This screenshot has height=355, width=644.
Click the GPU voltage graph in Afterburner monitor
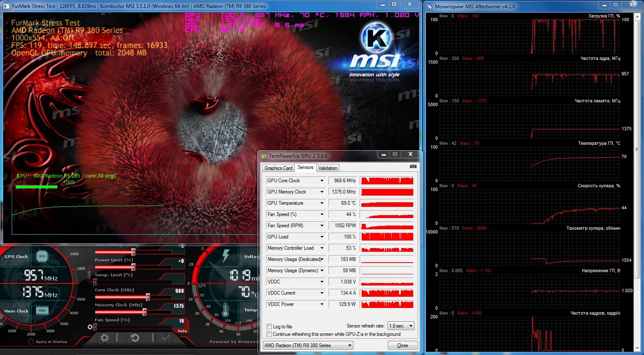pyautogui.click(x=530, y=291)
